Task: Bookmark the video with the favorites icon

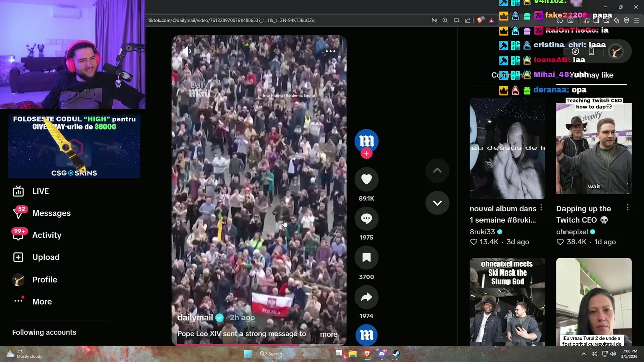Action: point(366,258)
